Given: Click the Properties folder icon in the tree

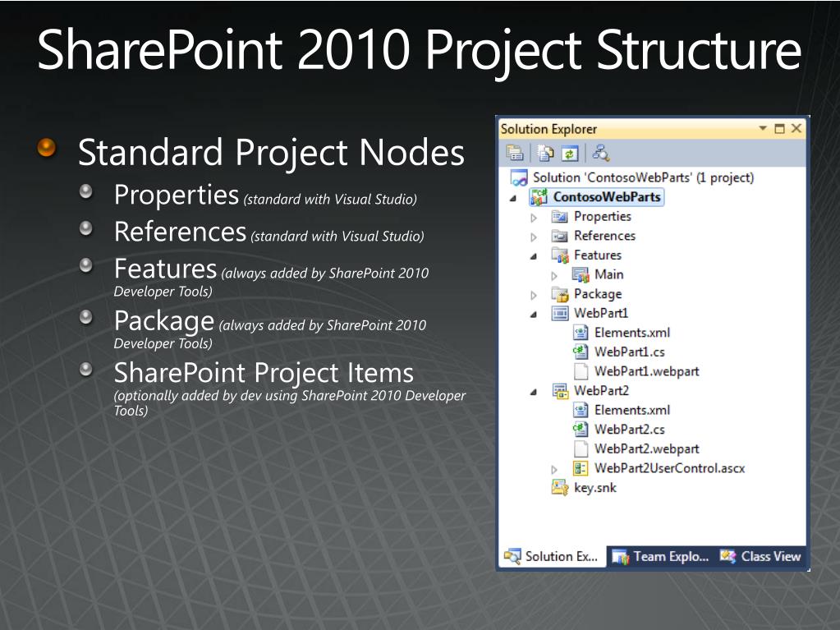Looking at the screenshot, I should (559, 216).
